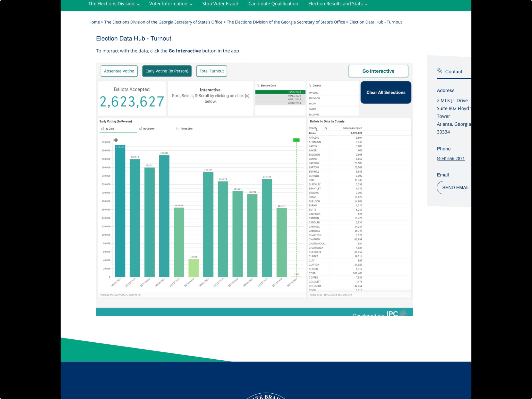This screenshot has height=399, width=532.
Task: Select Early Voting (In Person) tab
Action: (x=167, y=71)
